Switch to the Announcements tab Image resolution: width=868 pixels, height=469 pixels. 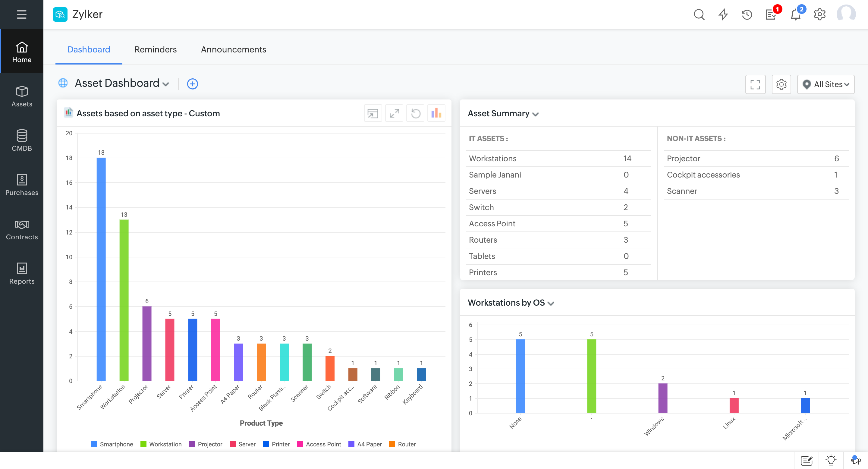233,49
